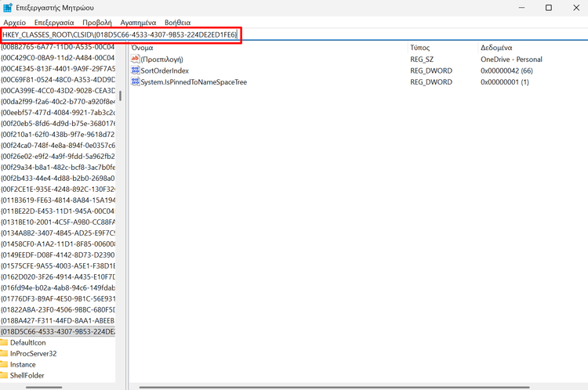Open the Προβολή menu
Viewport: 588px width, 390px height.
pyautogui.click(x=96, y=23)
